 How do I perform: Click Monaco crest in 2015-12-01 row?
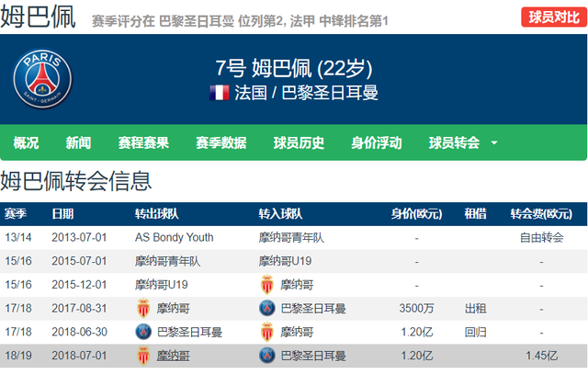coord(267,285)
